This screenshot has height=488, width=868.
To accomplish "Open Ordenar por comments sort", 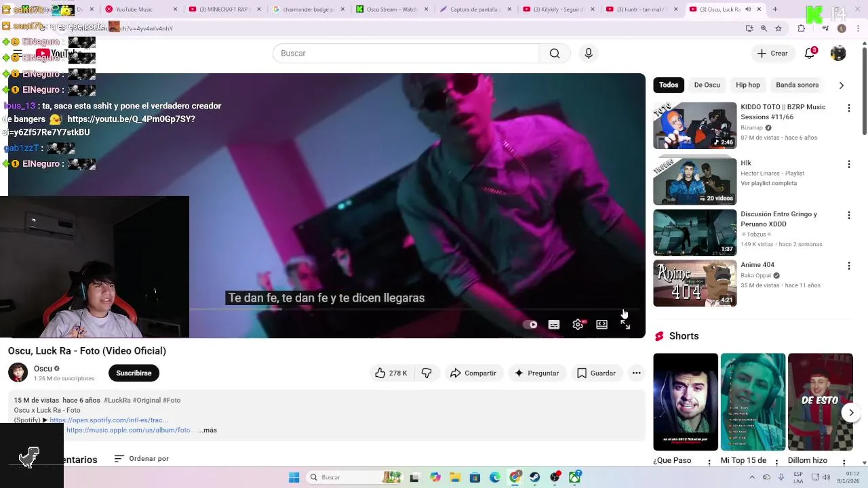I will (x=142, y=459).
